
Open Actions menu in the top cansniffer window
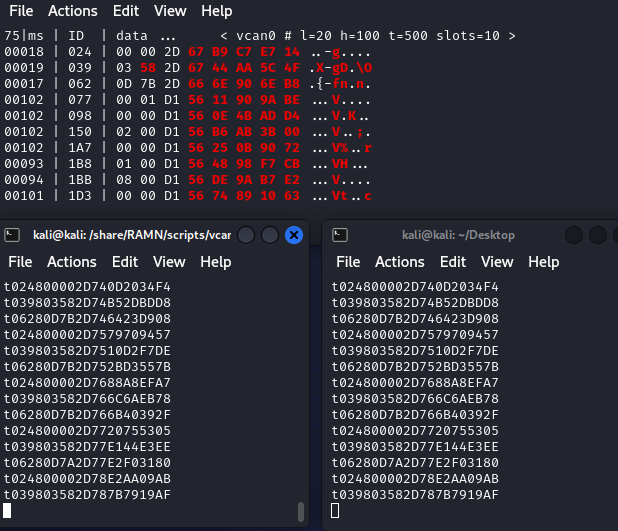tap(73, 11)
